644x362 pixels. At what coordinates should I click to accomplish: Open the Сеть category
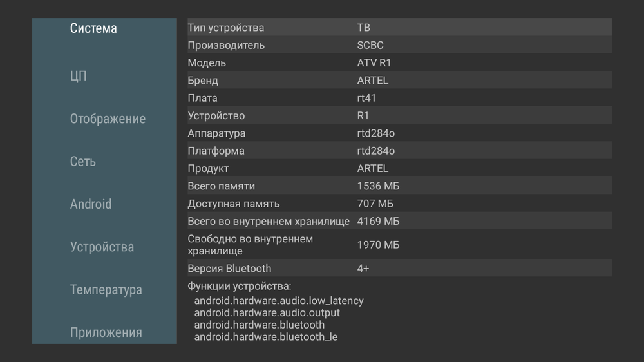point(83,162)
